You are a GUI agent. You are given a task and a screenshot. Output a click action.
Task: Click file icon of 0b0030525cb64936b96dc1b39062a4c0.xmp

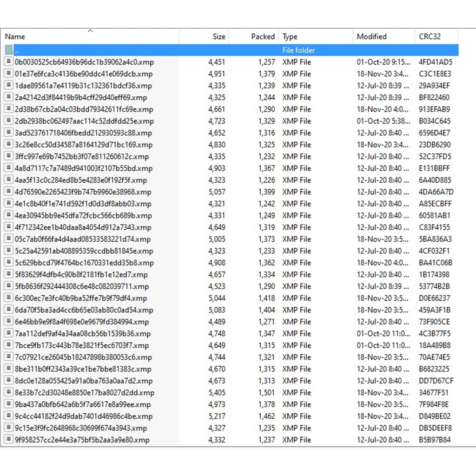[x=8, y=62]
